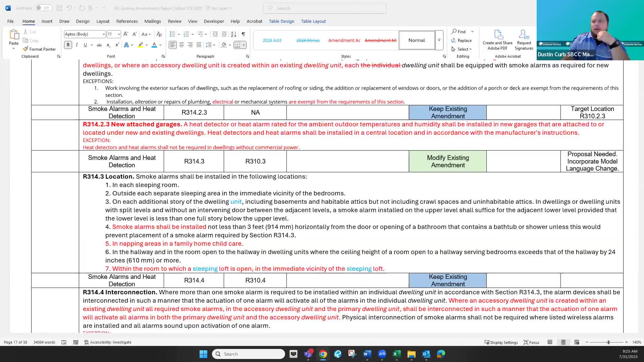Apply text highlight color
The image size is (644, 362).
141,45
